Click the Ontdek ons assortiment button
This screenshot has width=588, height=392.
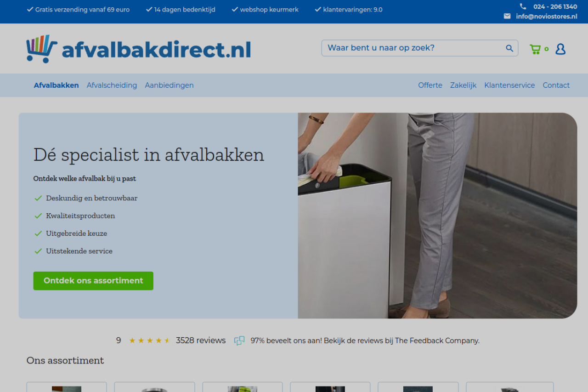point(93,281)
